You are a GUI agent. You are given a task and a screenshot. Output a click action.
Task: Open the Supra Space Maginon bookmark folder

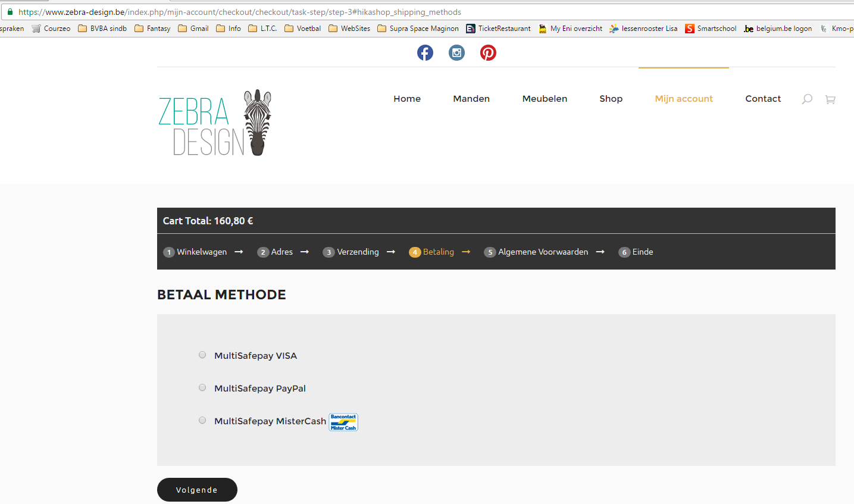tap(418, 29)
